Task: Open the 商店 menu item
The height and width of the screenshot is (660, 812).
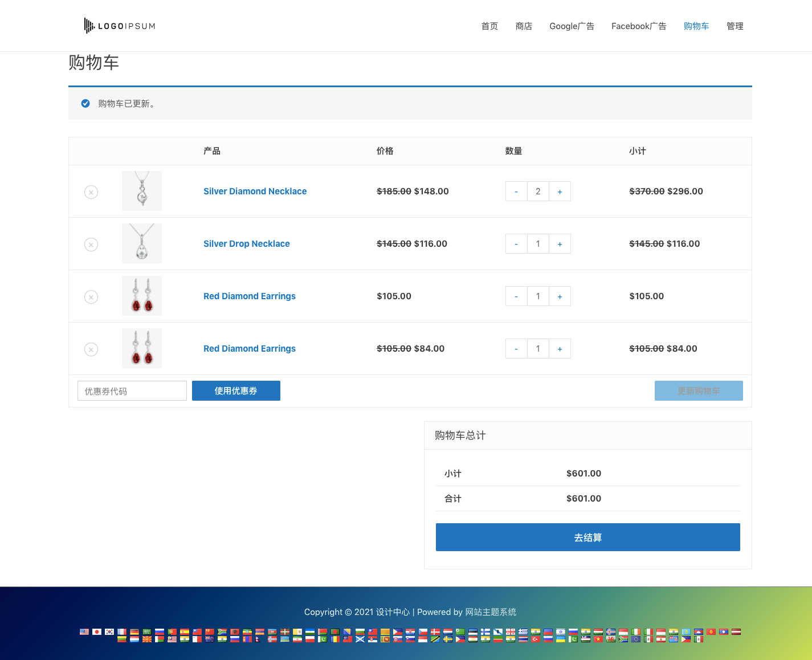Action: pos(524,26)
